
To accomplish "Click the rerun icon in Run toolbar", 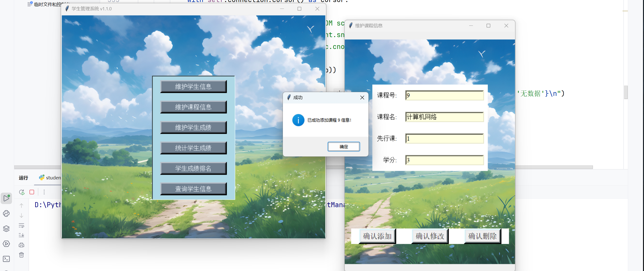I will tap(22, 192).
